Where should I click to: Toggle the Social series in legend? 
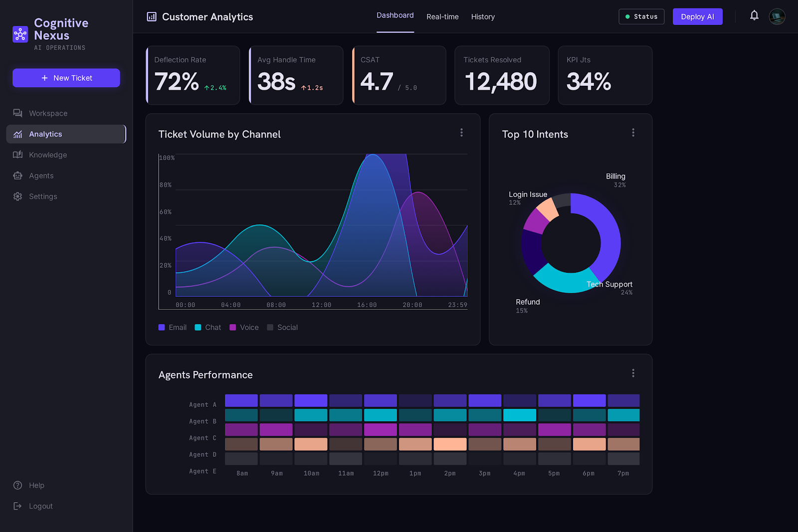pos(282,328)
